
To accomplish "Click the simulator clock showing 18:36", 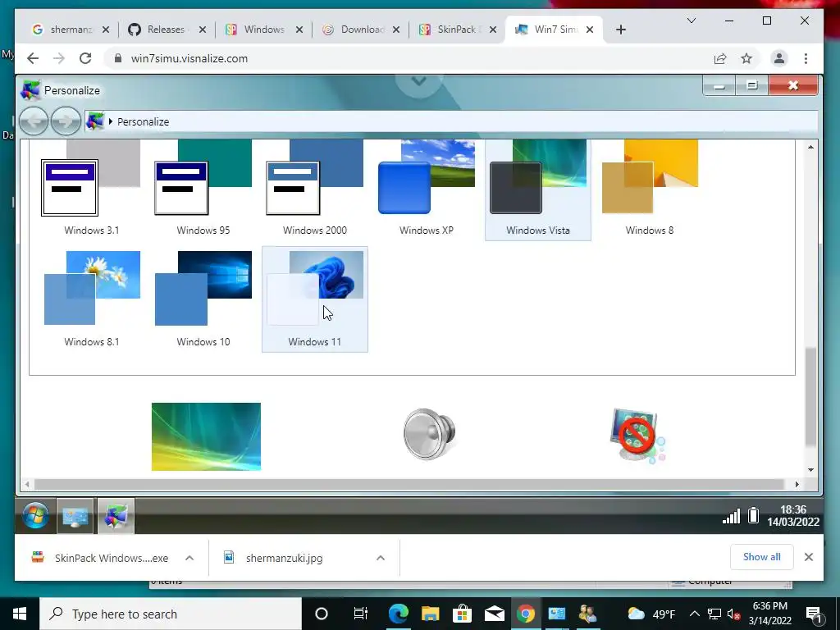I will 793,516.
